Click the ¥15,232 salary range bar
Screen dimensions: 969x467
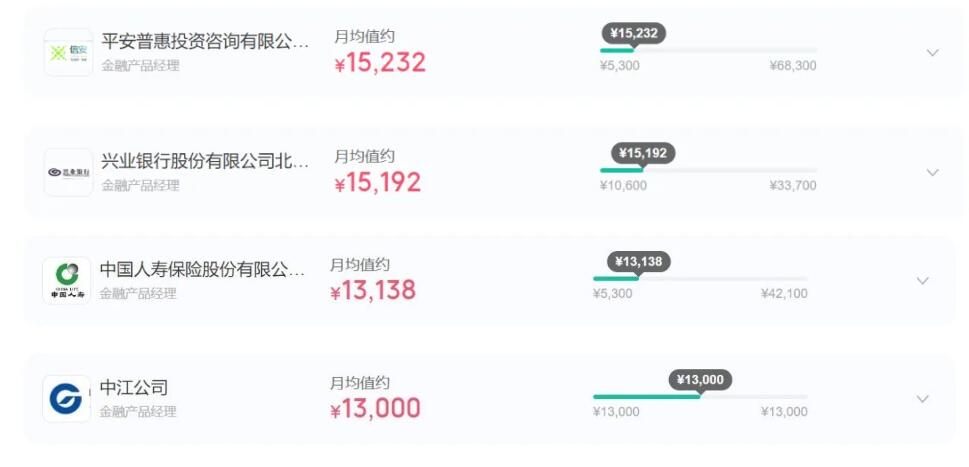tap(708, 50)
